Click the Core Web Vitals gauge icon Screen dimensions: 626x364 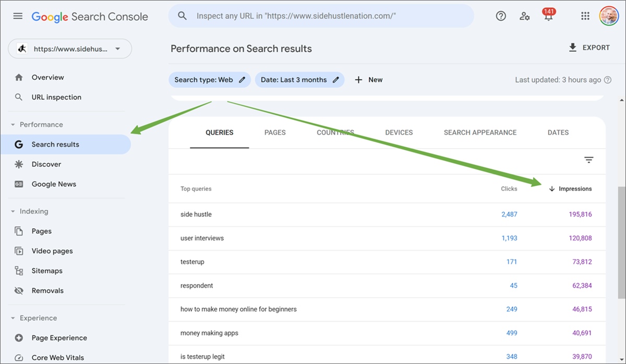(19, 358)
